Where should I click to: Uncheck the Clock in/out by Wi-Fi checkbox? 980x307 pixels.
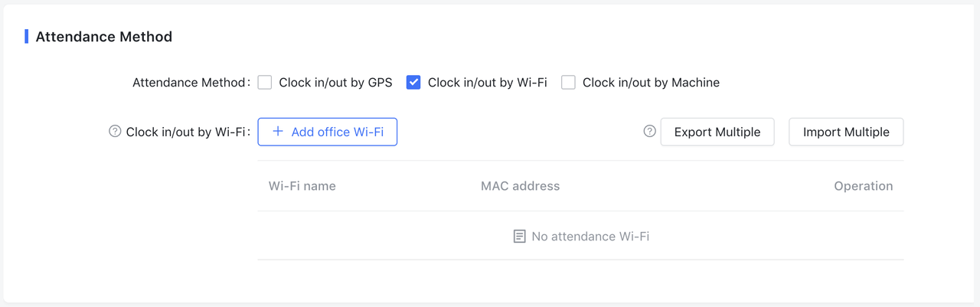pos(413,83)
